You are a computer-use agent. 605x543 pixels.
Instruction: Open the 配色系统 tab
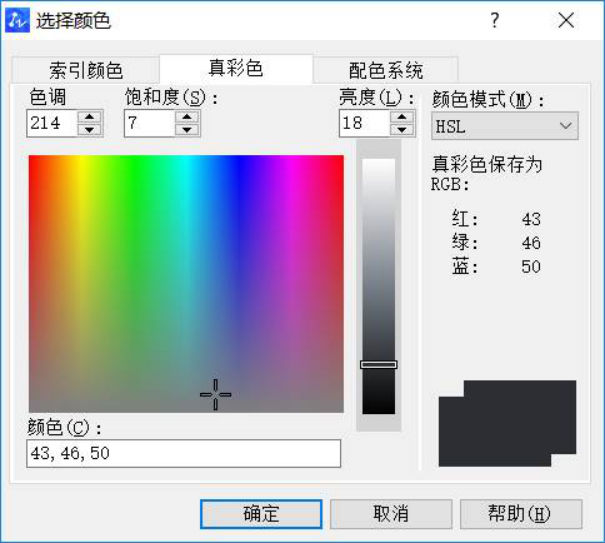(x=385, y=71)
